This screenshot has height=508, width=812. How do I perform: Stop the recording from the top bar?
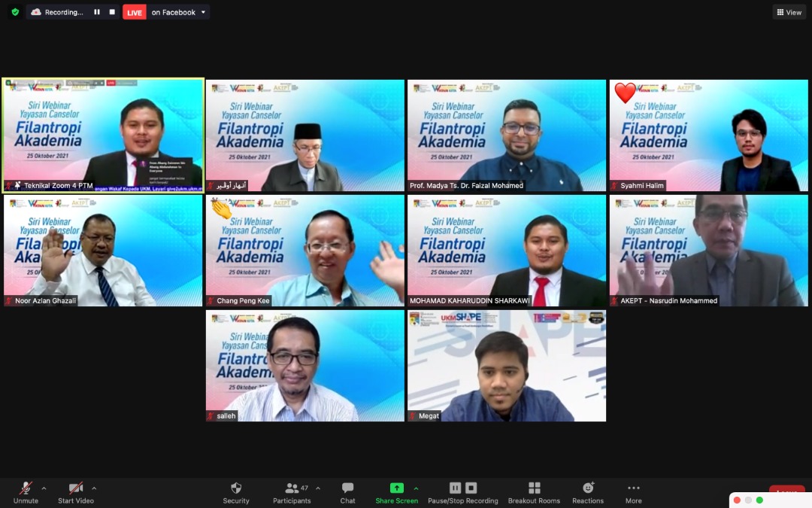click(112, 12)
